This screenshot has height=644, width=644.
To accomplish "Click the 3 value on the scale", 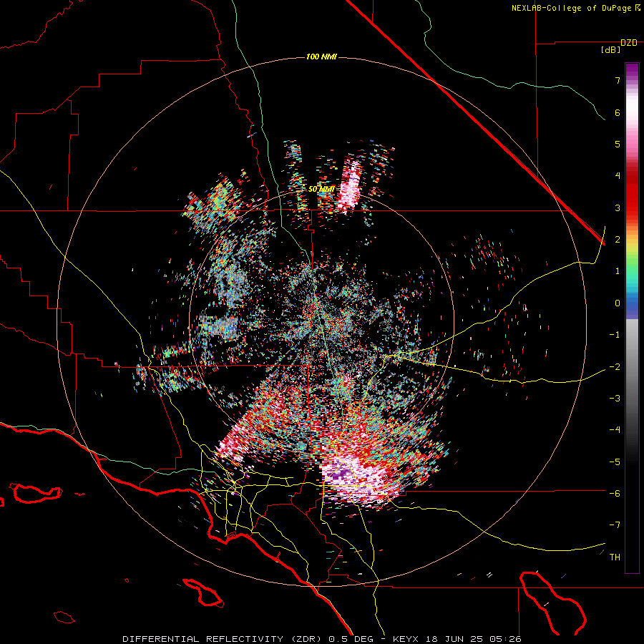I will [x=618, y=208].
